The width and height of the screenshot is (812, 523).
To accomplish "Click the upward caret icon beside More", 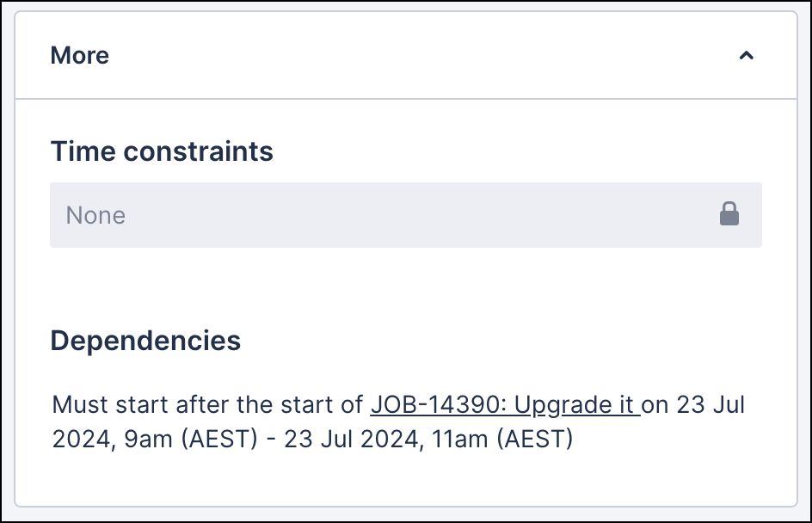I will [746, 56].
